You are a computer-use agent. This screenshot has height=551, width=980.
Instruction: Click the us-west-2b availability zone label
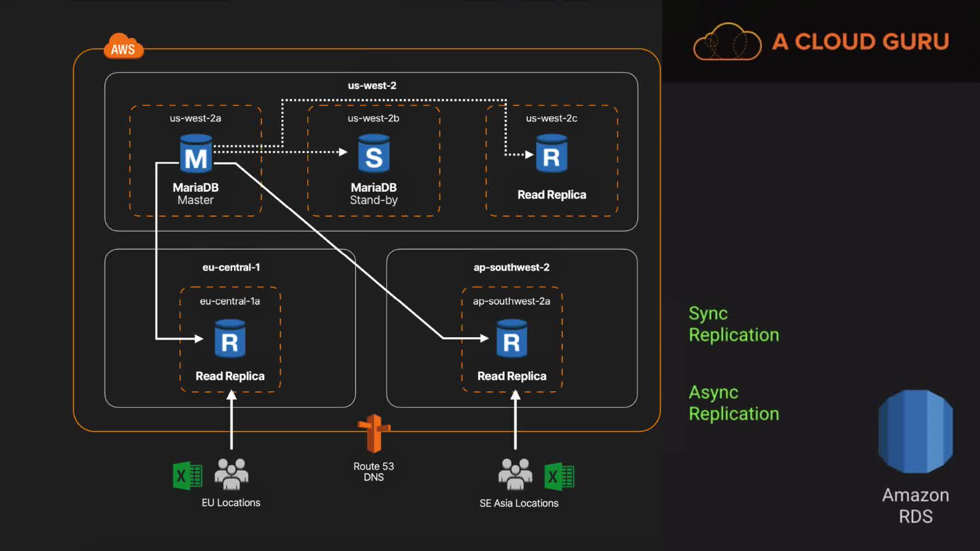click(x=373, y=118)
